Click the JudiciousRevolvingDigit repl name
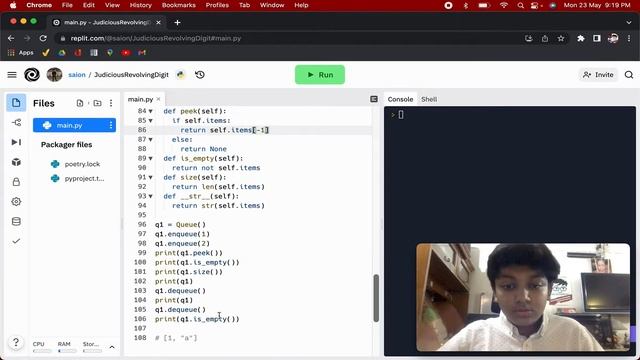640x360 pixels. tap(131, 75)
